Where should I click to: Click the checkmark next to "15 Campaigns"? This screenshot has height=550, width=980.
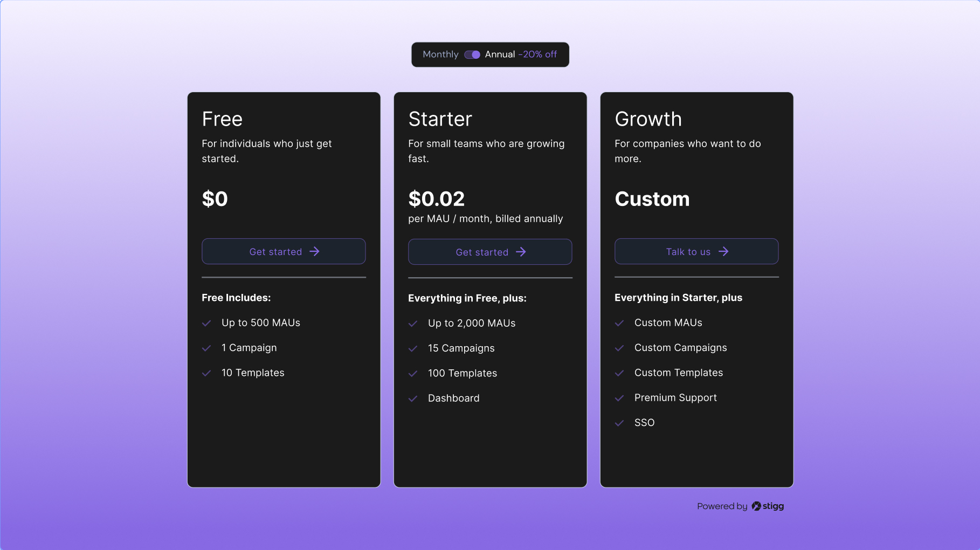tap(413, 348)
